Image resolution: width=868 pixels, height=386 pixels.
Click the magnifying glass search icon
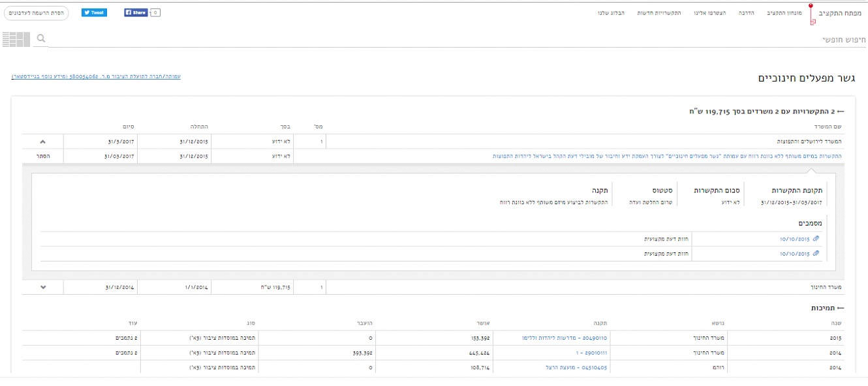click(x=40, y=39)
